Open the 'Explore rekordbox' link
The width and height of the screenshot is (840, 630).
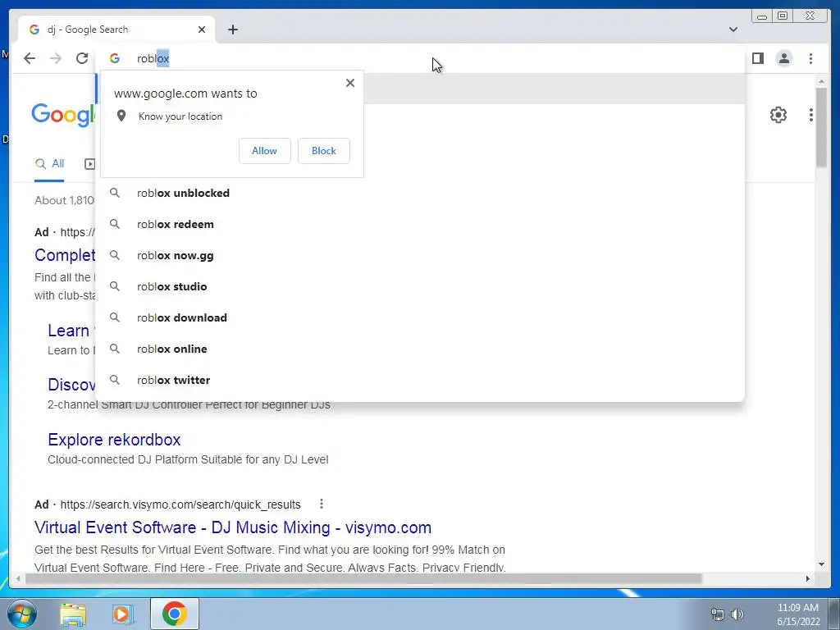[114, 440]
